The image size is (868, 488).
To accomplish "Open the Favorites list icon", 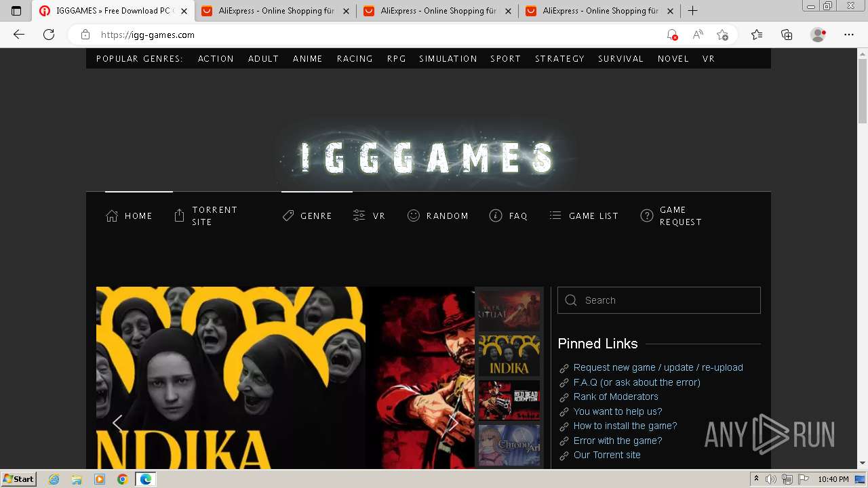I will (x=757, y=35).
